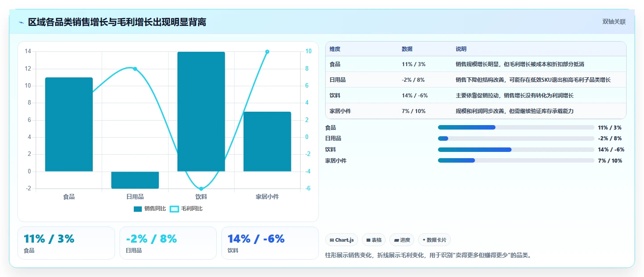This screenshot has width=644, height=277.
Task: Click table value -2% / 8%
Action: 413,80
